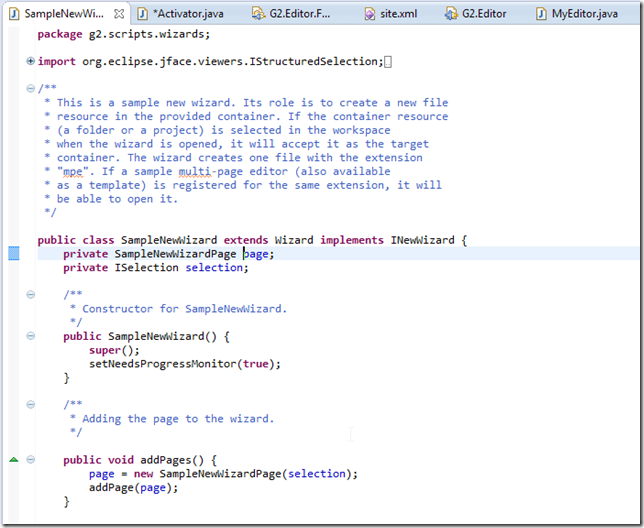Click the blue marker next to SampleNewWizardPage field
This screenshot has height=528, width=644.
13,254
